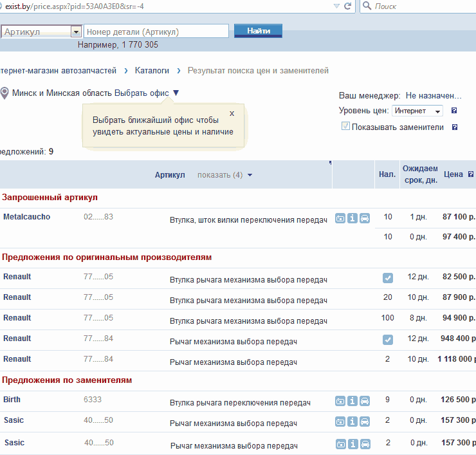
Task: Click the Найти search button
Action: [258, 31]
